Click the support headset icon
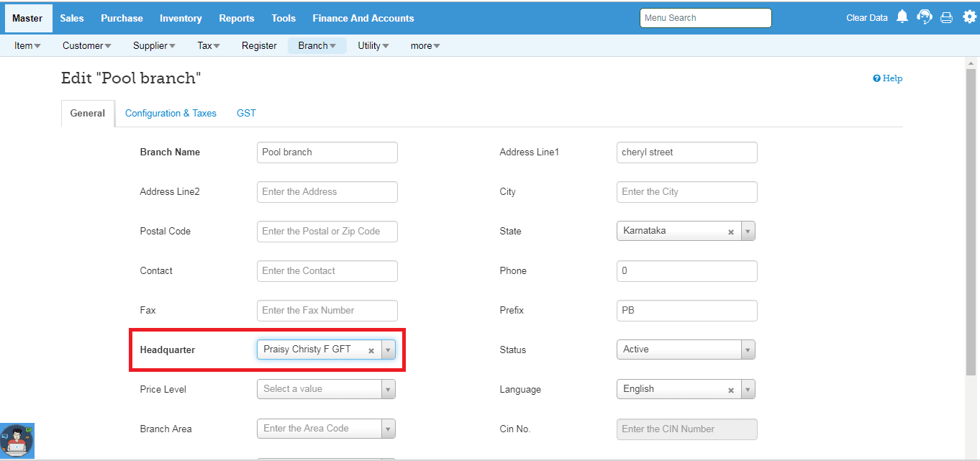 [925, 17]
